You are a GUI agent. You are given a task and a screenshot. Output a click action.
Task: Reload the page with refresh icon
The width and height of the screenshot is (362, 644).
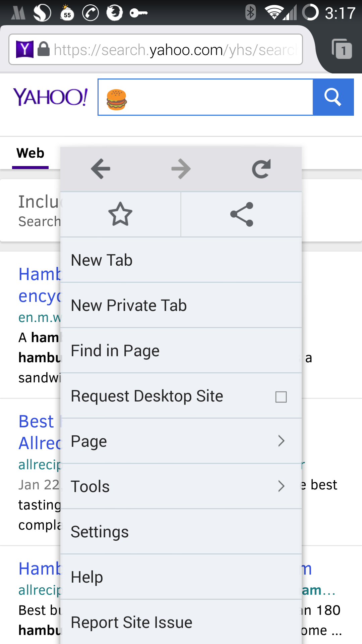coord(261,169)
